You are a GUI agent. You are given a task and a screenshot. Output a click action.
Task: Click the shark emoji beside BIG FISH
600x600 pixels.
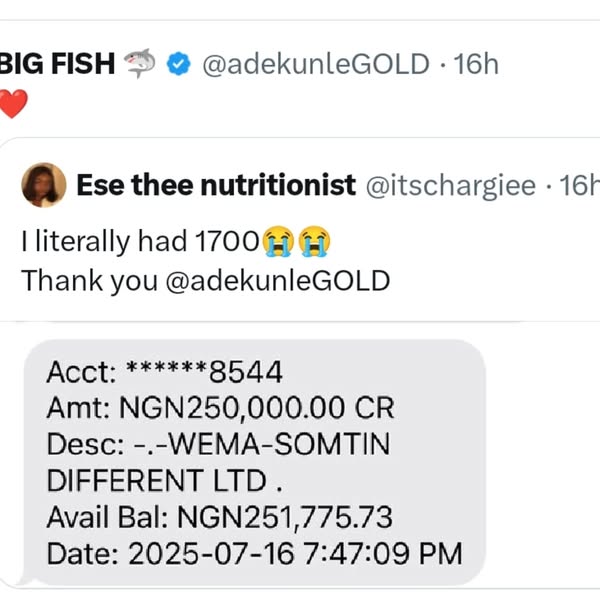tap(139, 65)
